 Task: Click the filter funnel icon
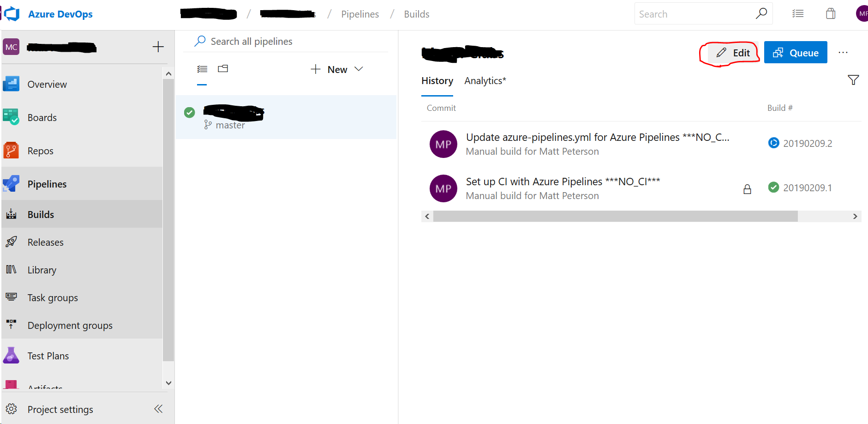point(853,80)
